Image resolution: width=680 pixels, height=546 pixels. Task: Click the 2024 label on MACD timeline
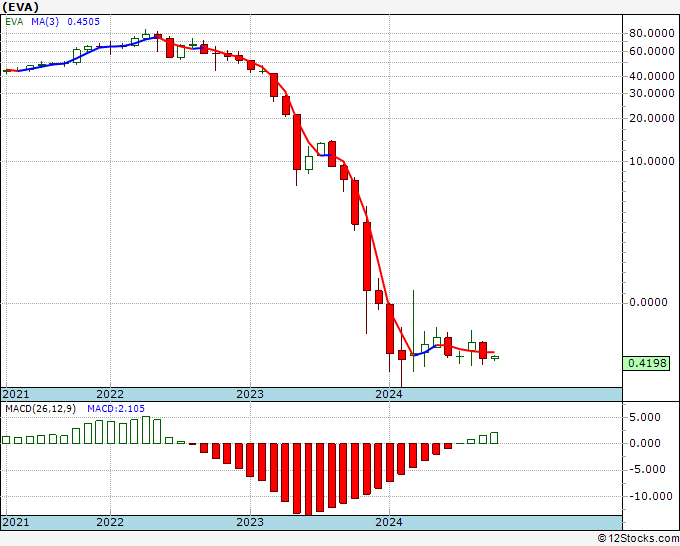(389, 522)
